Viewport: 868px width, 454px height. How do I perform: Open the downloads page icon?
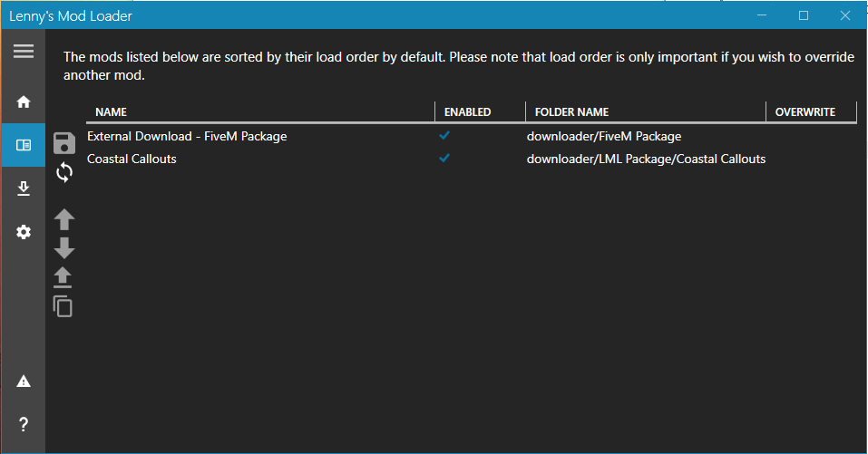pyautogui.click(x=24, y=188)
